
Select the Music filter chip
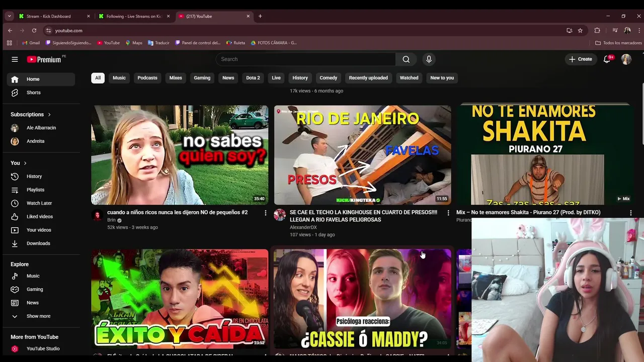point(119,78)
